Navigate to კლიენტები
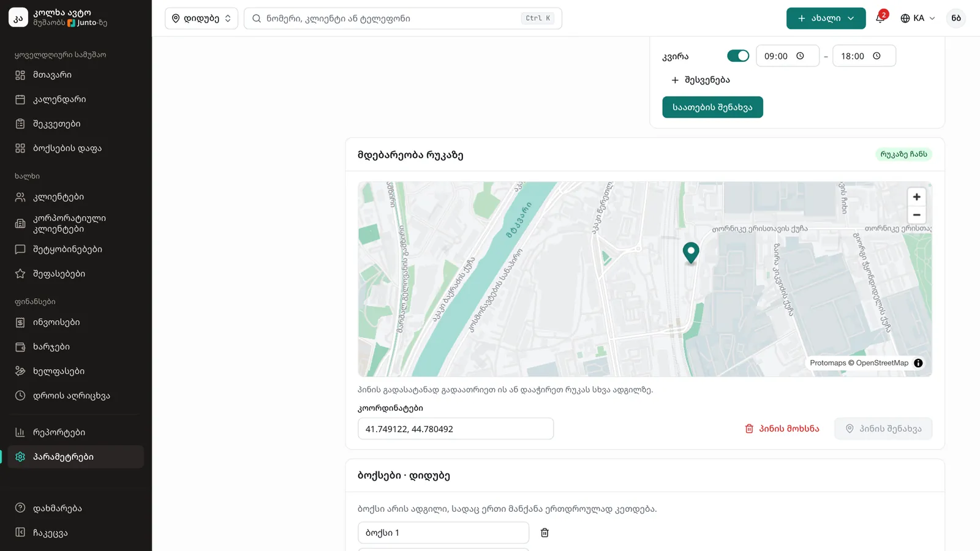 (76, 197)
